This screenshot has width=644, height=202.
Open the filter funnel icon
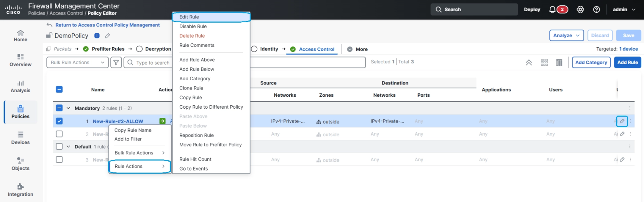pos(116,62)
